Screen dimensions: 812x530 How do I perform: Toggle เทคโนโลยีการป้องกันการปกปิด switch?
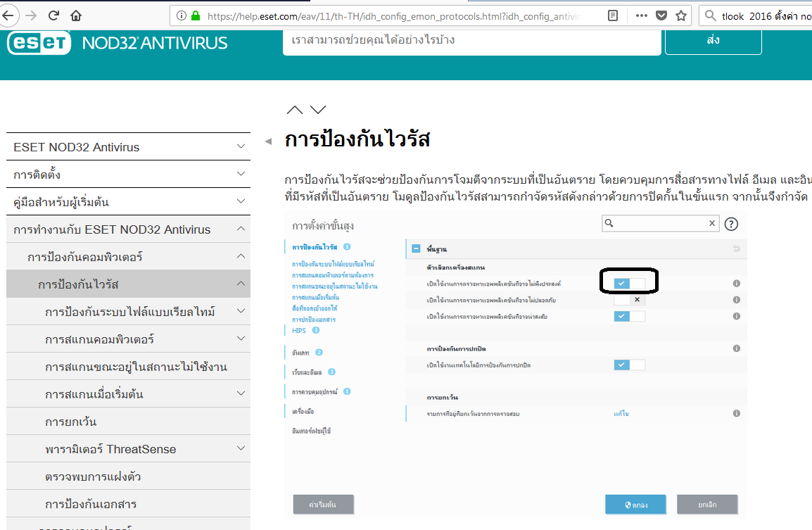click(629, 365)
